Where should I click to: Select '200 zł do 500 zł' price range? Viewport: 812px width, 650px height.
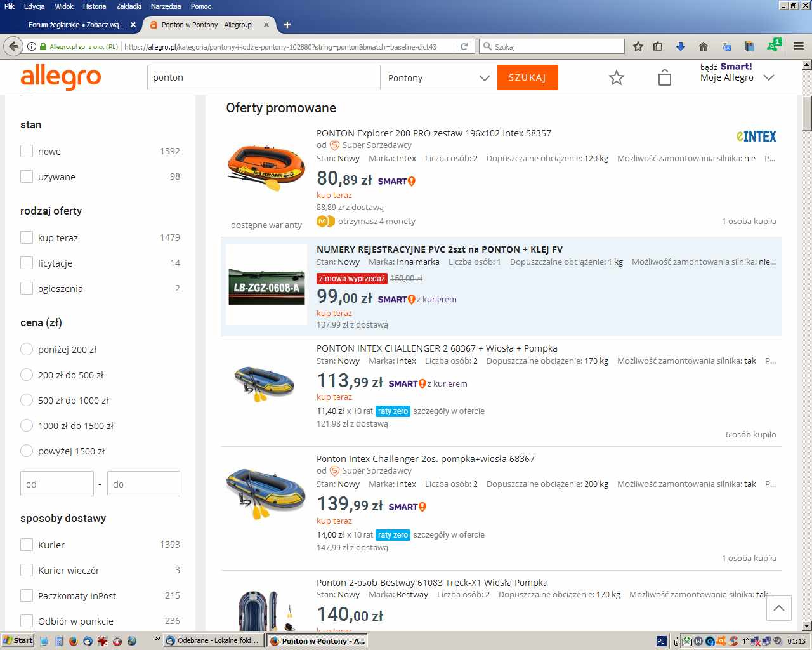[27, 375]
